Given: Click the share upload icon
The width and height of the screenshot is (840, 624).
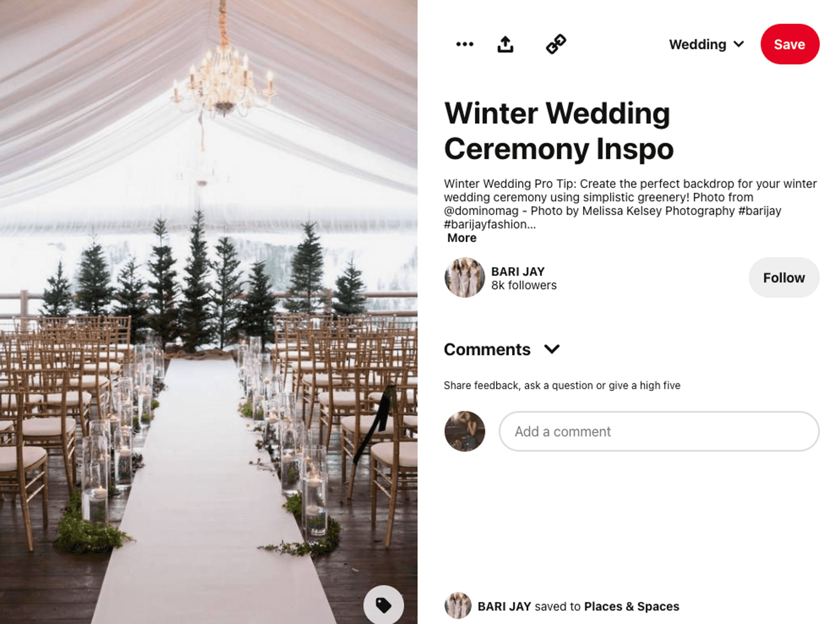Looking at the screenshot, I should (505, 44).
